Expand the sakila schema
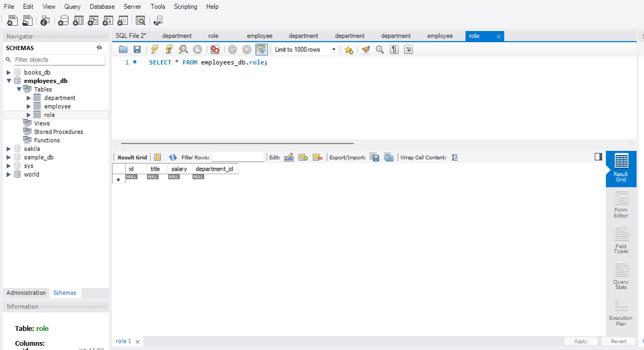 [x=8, y=149]
